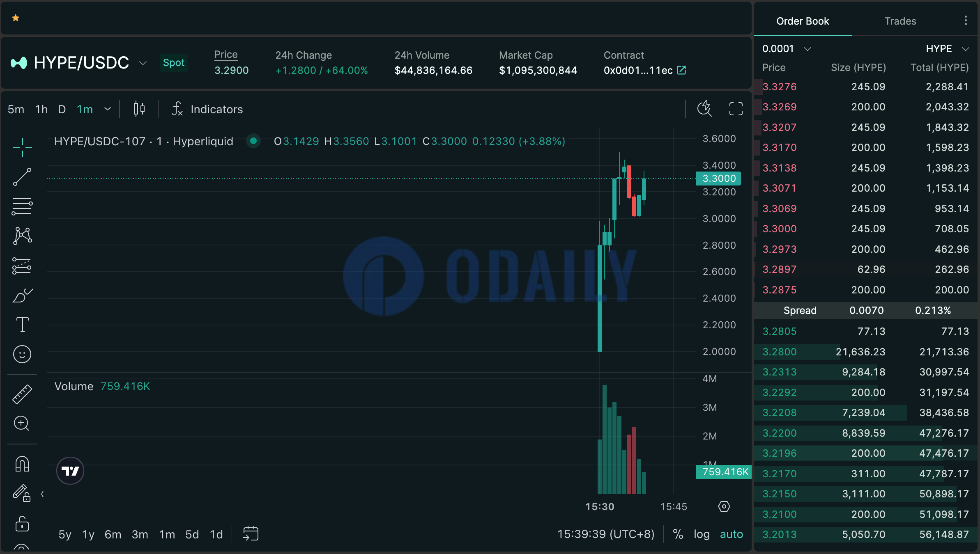Image resolution: width=980 pixels, height=554 pixels.
Task: Open candlestick chart style selector
Action: 139,109
